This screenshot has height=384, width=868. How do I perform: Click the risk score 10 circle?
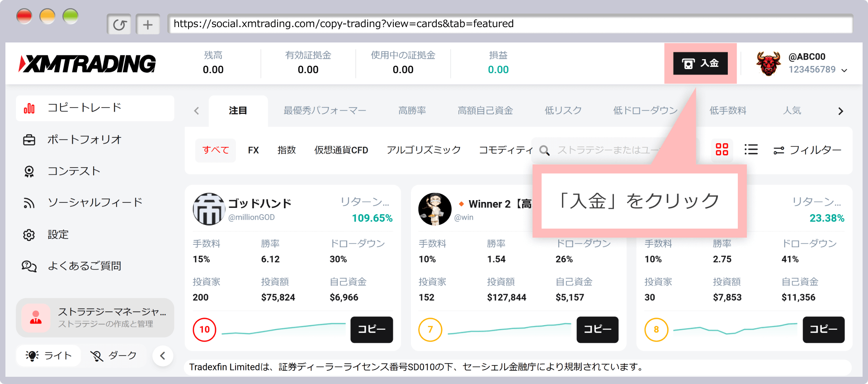(204, 330)
